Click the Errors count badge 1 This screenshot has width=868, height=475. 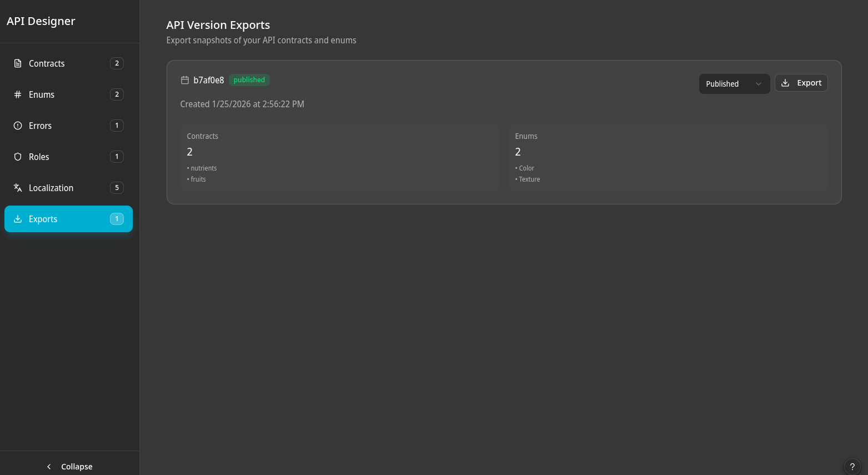(x=117, y=126)
